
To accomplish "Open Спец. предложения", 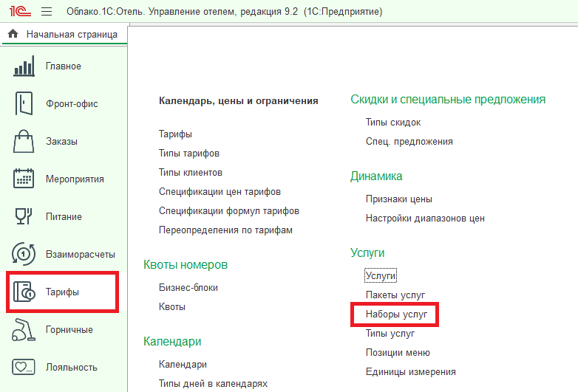I will click(409, 141).
